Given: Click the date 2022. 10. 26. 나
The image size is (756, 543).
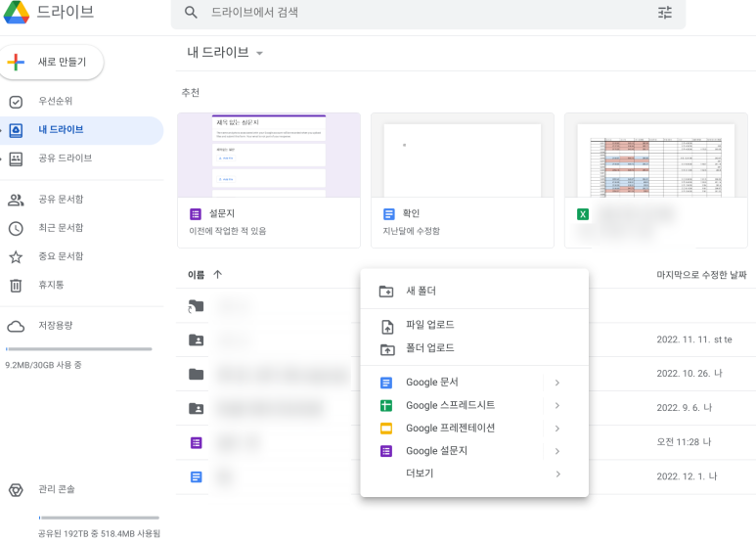Looking at the screenshot, I should point(689,374).
